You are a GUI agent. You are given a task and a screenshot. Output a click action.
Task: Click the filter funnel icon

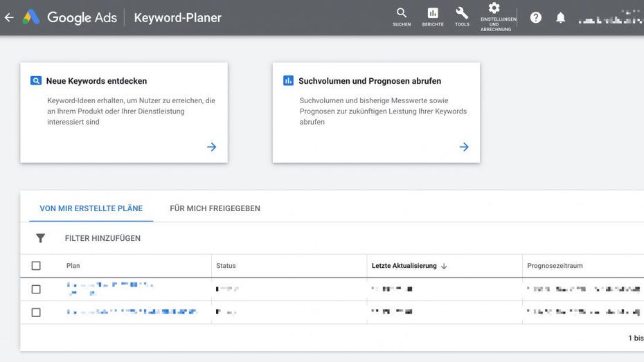tap(40, 238)
